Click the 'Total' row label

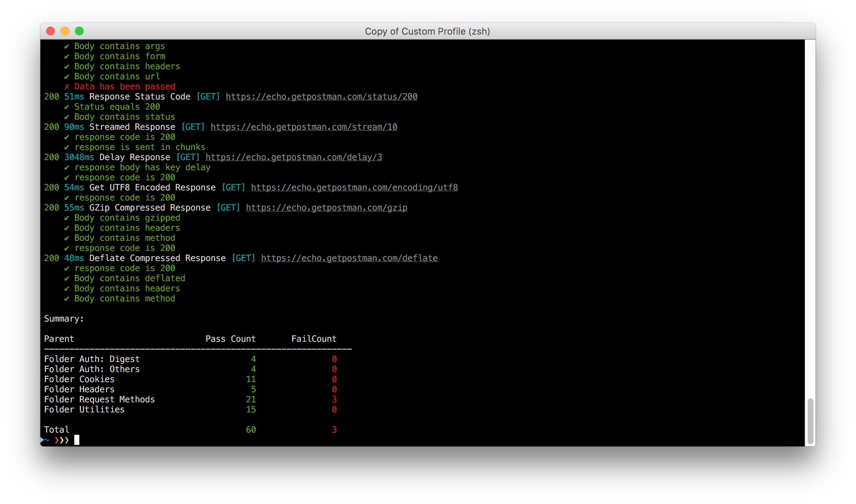tap(57, 430)
